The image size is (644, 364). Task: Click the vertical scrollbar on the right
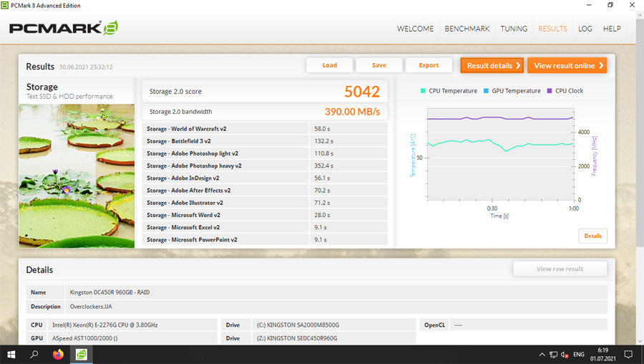click(x=640, y=132)
